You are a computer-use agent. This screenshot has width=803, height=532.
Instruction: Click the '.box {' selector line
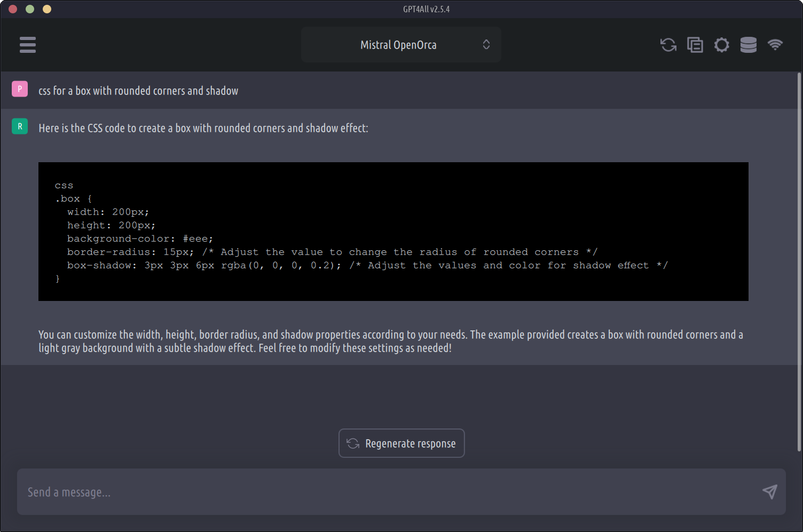[x=74, y=198]
